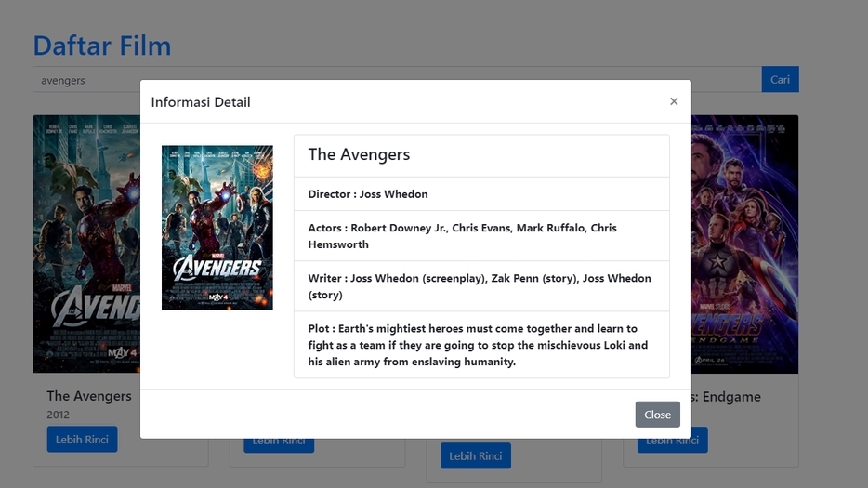This screenshot has width=868, height=488.
Task: Click the Director : Joss Whedon row
Action: pos(481,194)
